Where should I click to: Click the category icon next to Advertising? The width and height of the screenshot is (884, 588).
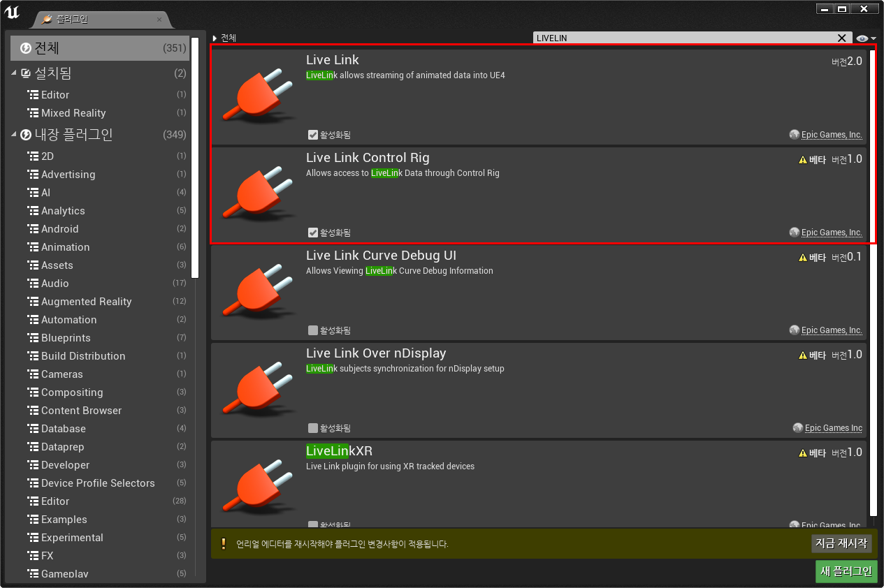33,174
